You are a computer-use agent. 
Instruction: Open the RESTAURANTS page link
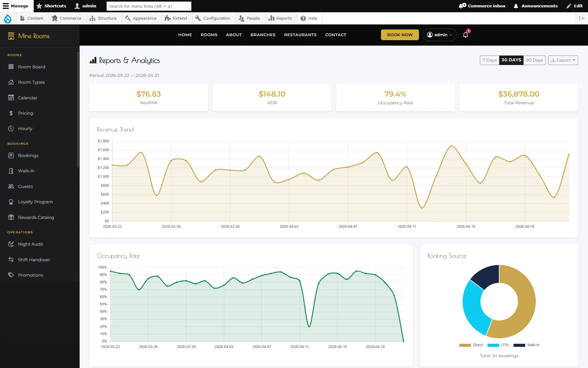click(300, 35)
